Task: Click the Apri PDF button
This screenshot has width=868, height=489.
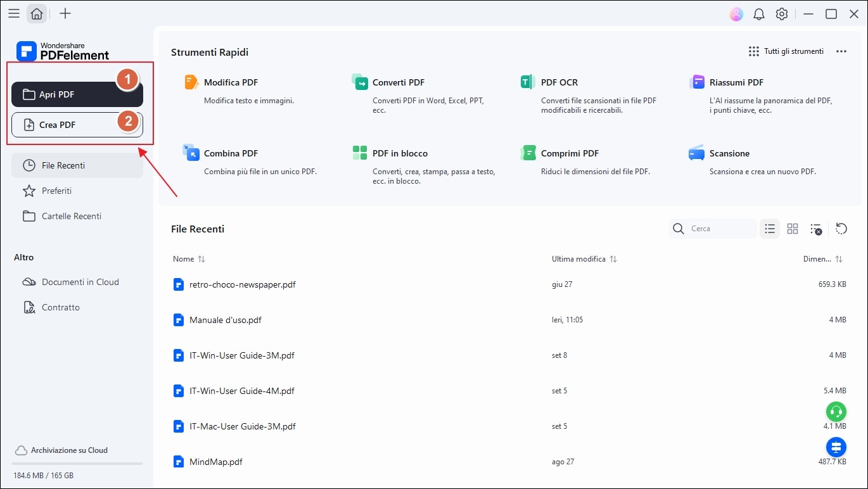Action: (77, 94)
